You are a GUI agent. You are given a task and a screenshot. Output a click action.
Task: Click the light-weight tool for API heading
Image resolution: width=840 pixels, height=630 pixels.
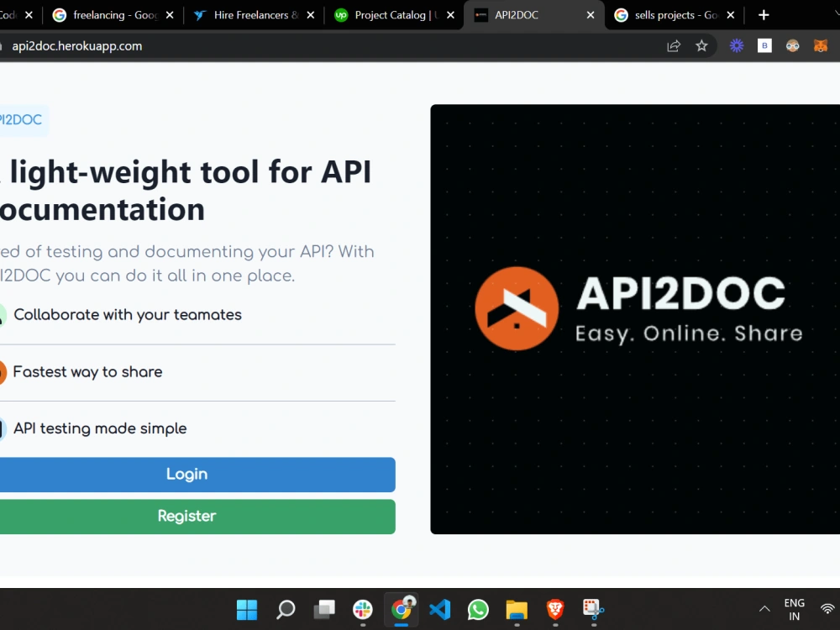(186, 190)
